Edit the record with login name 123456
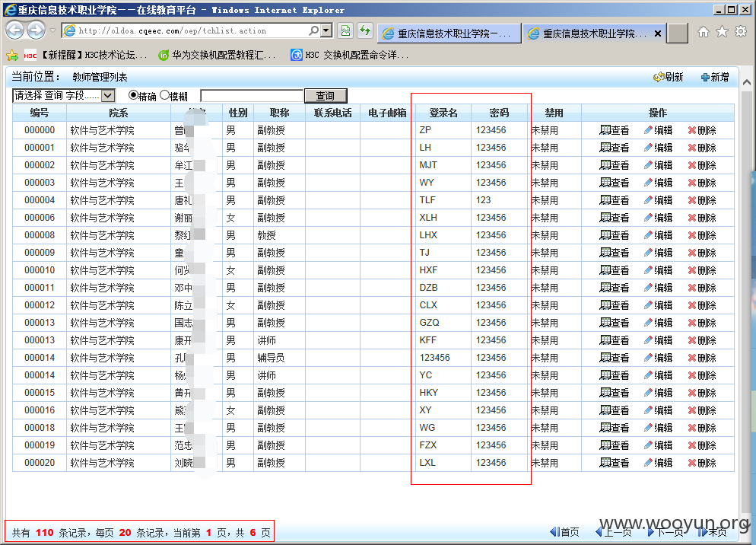Image resolution: width=756 pixels, height=545 pixels. coord(658,358)
